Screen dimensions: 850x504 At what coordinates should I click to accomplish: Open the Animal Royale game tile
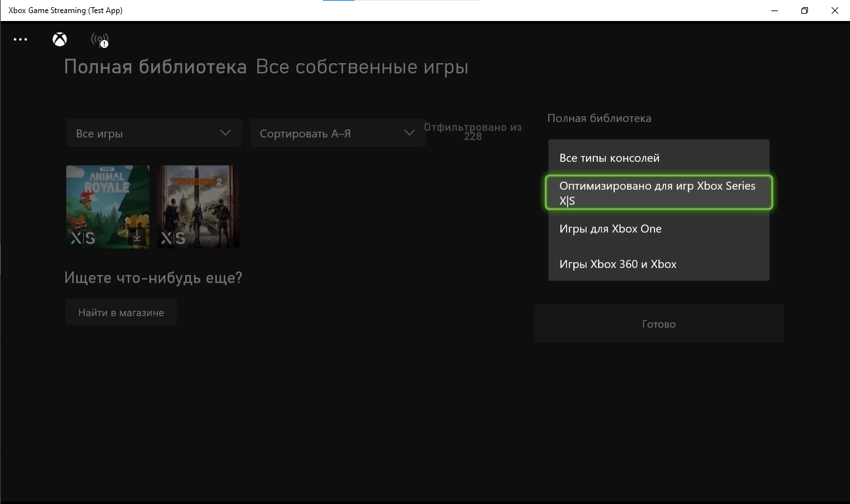(108, 207)
